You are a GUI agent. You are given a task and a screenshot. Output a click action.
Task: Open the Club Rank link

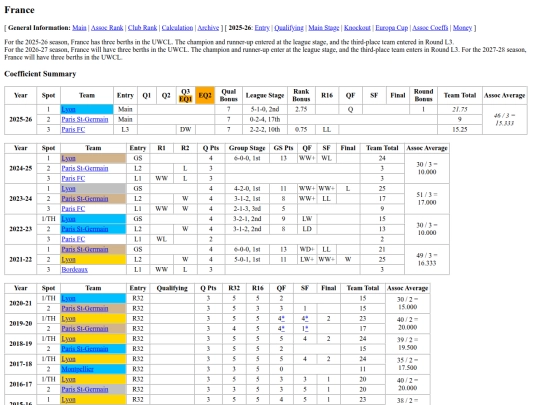(x=142, y=28)
